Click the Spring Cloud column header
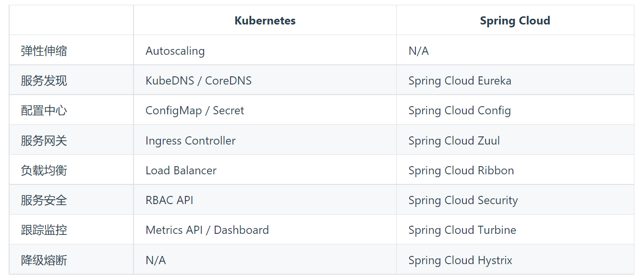Image resolution: width=644 pixels, height=279 pixels. 515,21
